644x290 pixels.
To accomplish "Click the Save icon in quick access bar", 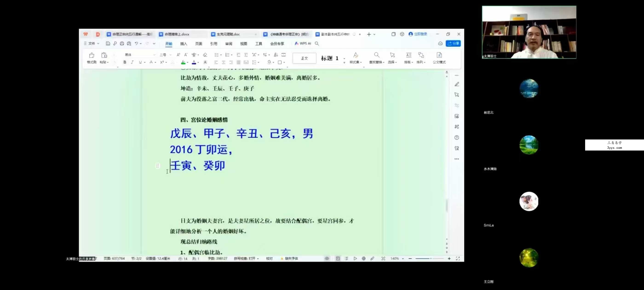I will point(108,43).
